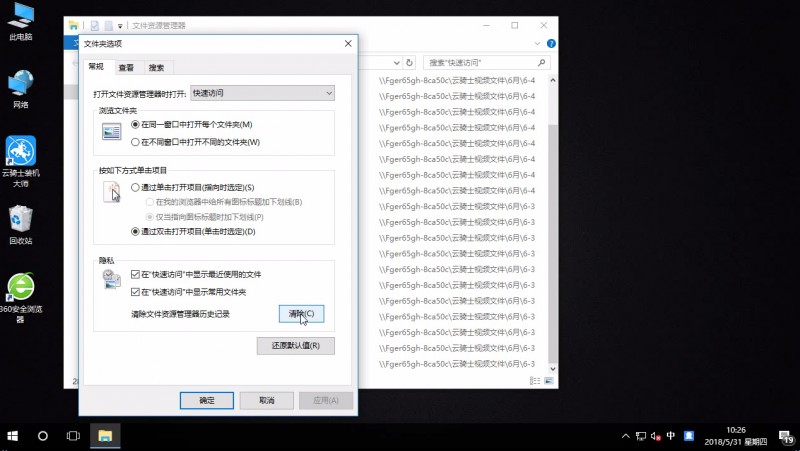Click Explorer vertical scrollbar thumb
Image resolution: width=800 pixels, height=451 pixels.
click(553, 243)
